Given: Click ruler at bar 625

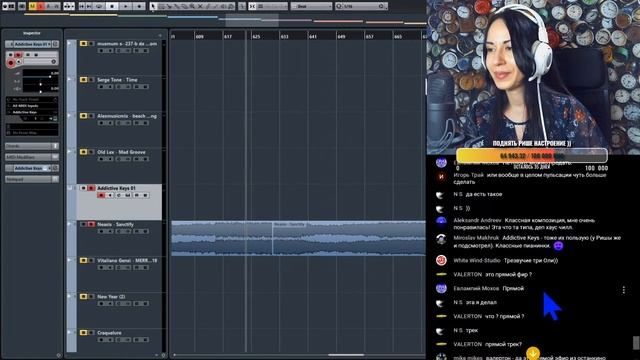Looking at the screenshot, I should click(x=256, y=36).
